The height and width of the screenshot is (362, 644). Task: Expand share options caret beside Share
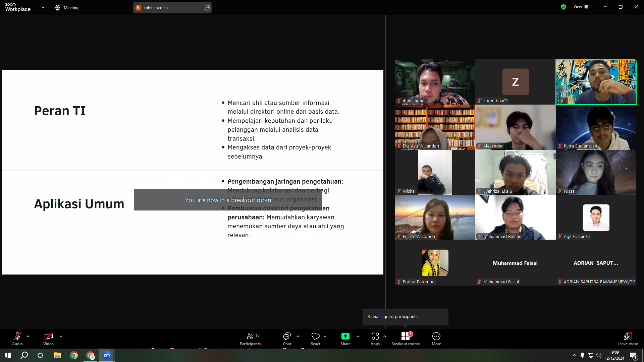(x=358, y=336)
